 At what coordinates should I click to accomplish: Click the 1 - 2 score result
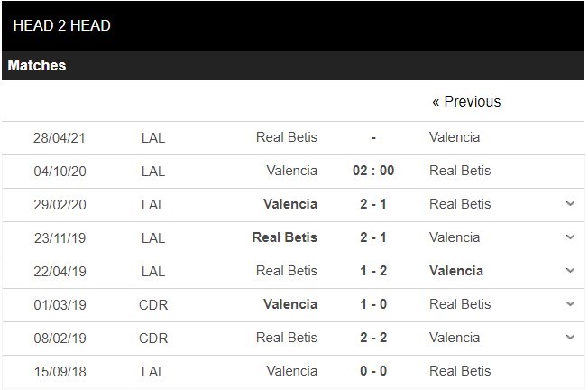[373, 271]
